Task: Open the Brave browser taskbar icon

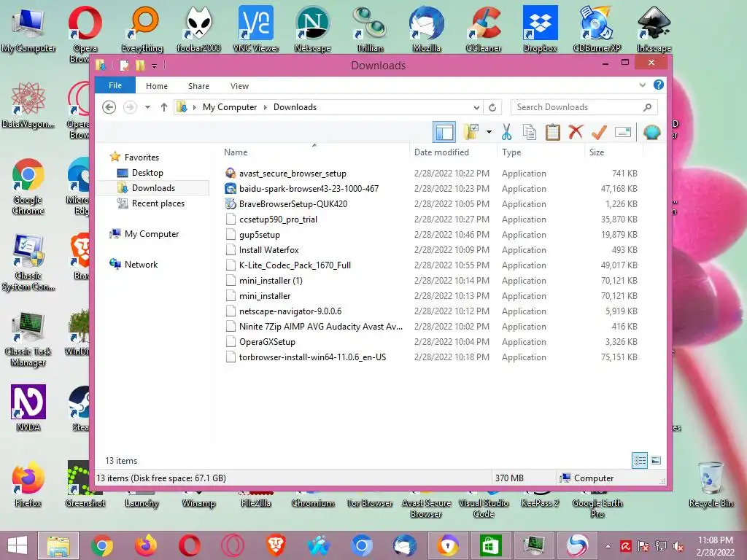Action: [275, 545]
